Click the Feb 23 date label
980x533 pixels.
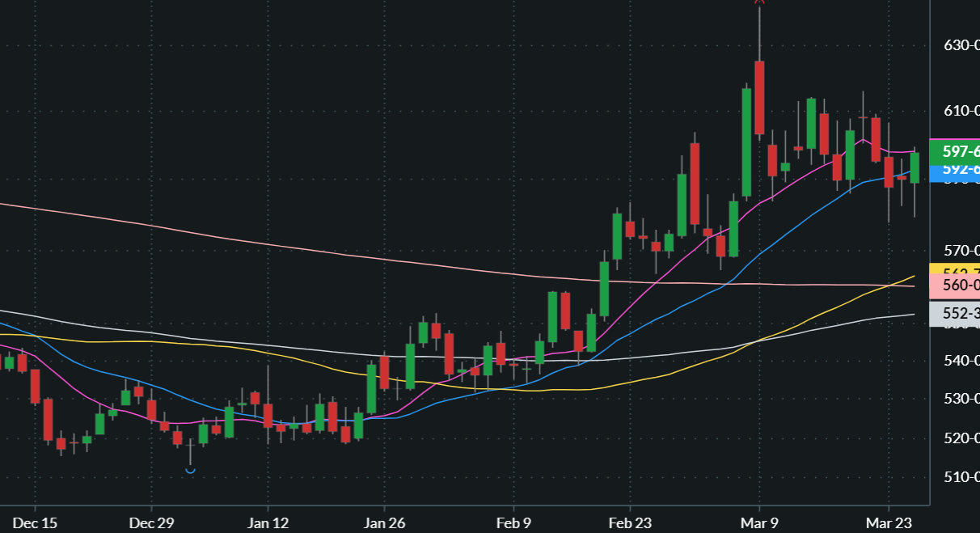[631, 522]
